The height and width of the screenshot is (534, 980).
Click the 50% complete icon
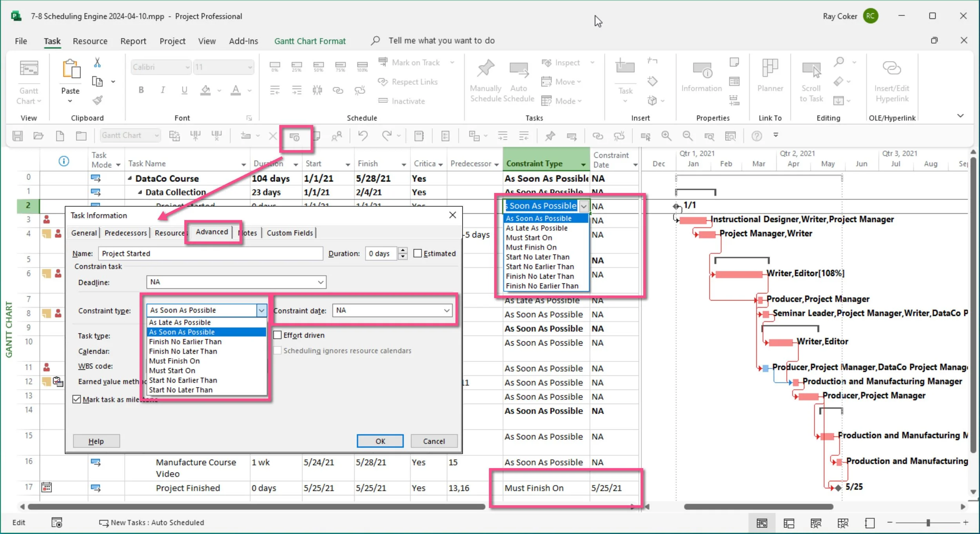(x=318, y=67)
